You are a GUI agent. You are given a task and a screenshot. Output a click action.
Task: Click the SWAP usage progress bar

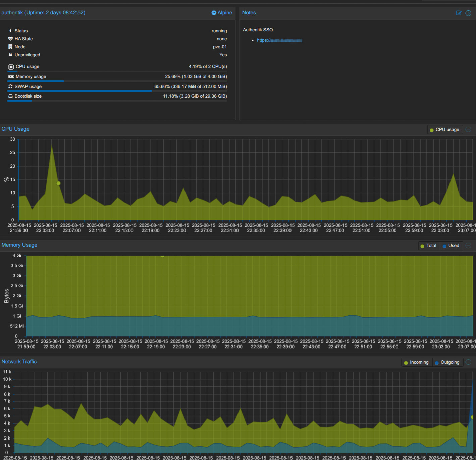pos(117,91)
